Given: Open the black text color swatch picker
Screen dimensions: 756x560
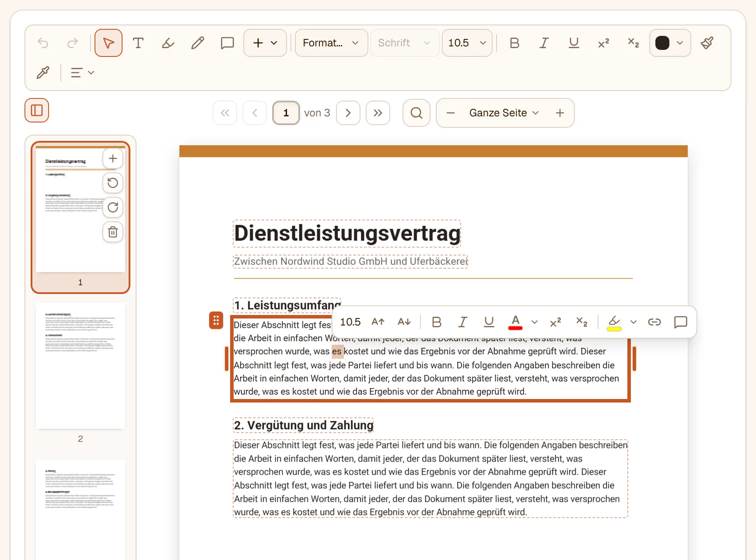Looking at the screenshot, I should tap(670, 43).
